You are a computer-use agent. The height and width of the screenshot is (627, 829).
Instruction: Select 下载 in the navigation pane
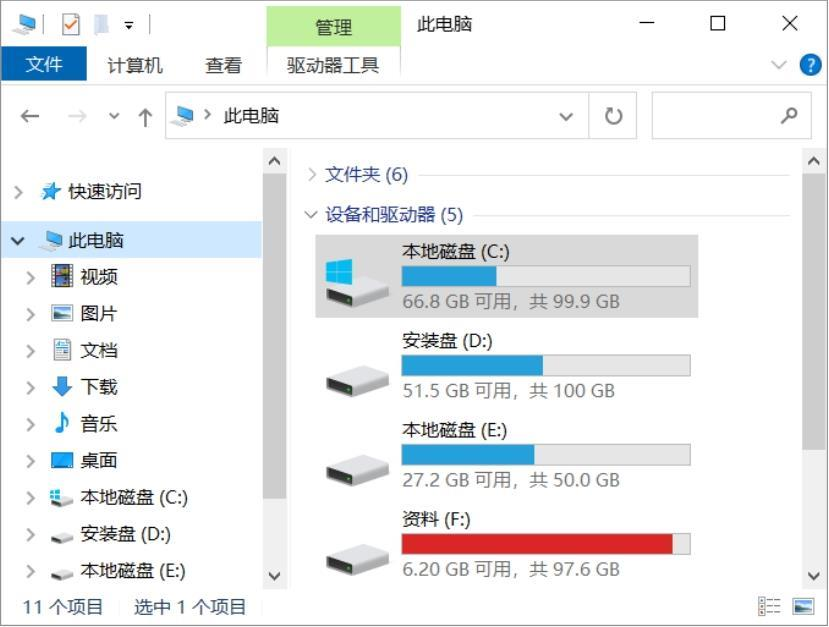point(98,386)
